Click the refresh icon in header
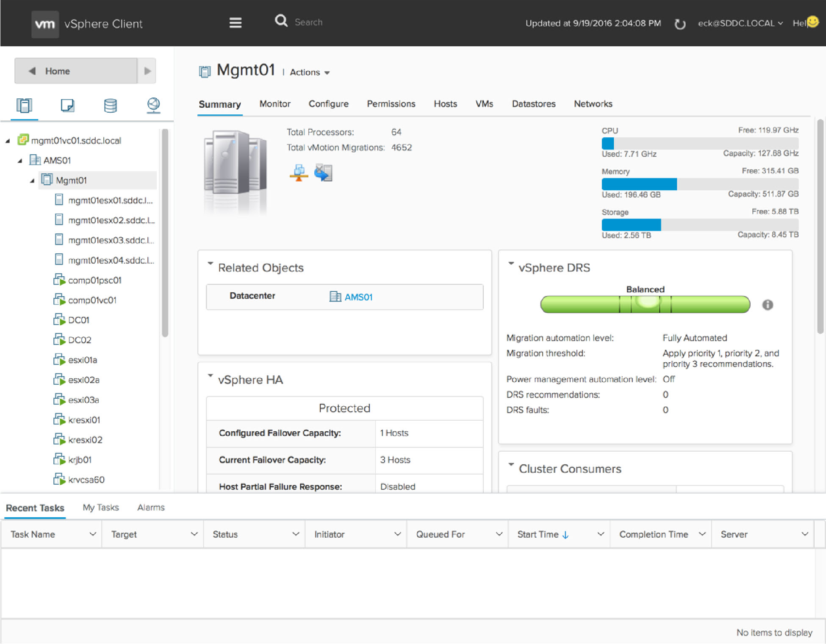This screenshot has height=644, width=826. click(x=680, y=24)
